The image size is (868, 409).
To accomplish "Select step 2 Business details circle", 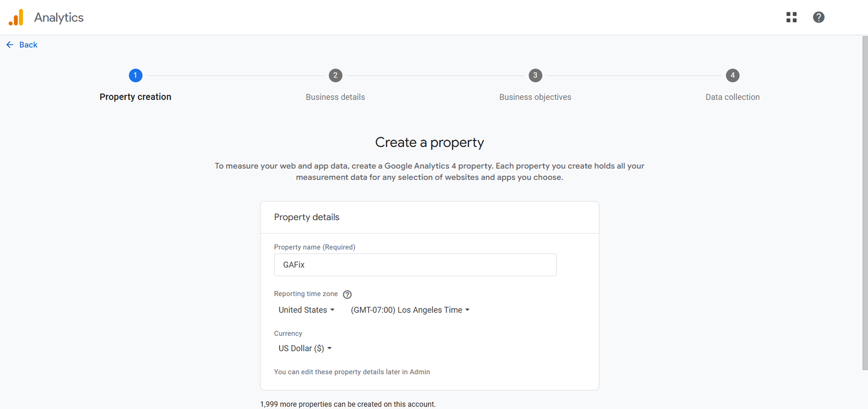I will tap(335, 75).
